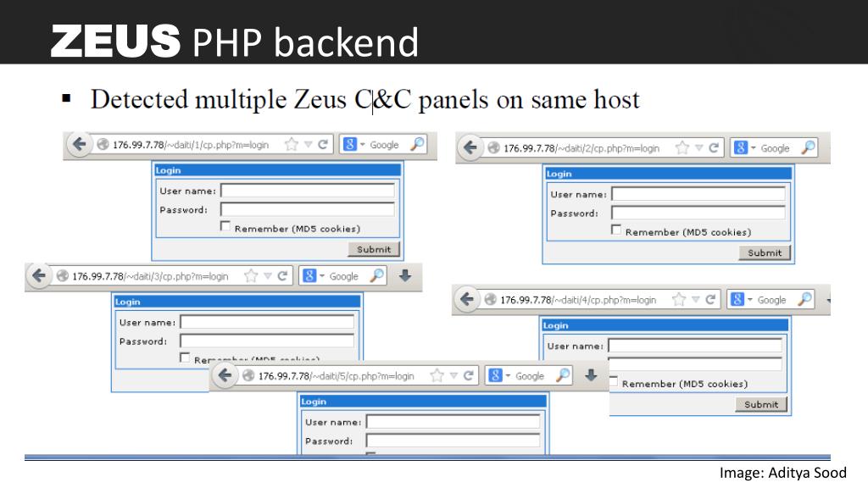Open URL history dropdown in daiti/4 address bar
Screen dimensions: 868x488
point(696,300)
